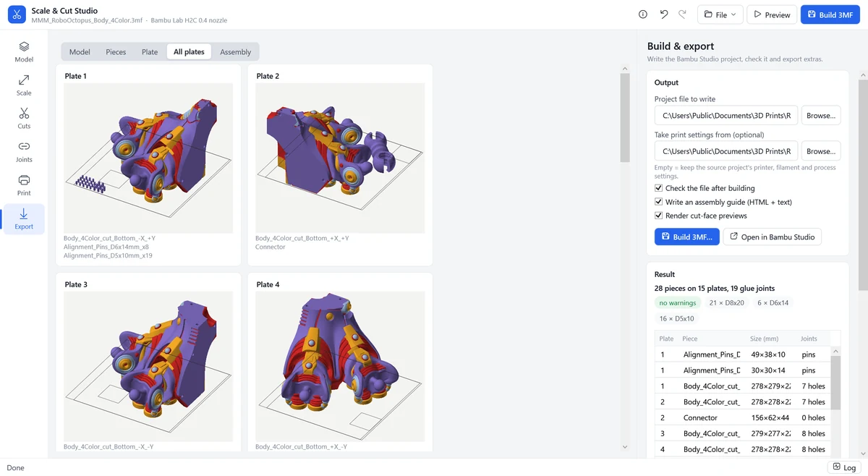Click the Scale & Cut Studio logo
Screen dimensions: 868x476
pyautogui.click(x=17, y=14)
